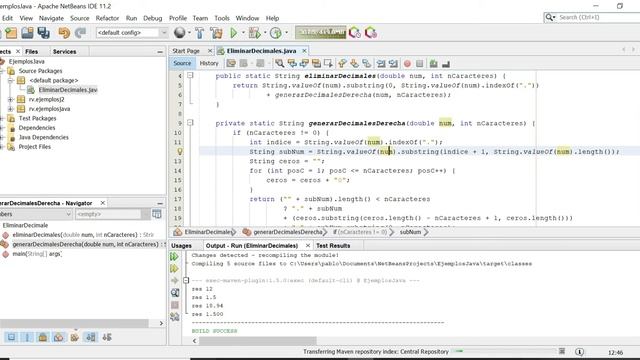
Task: Open the Tools menu
Action: (x=222, y=18)
